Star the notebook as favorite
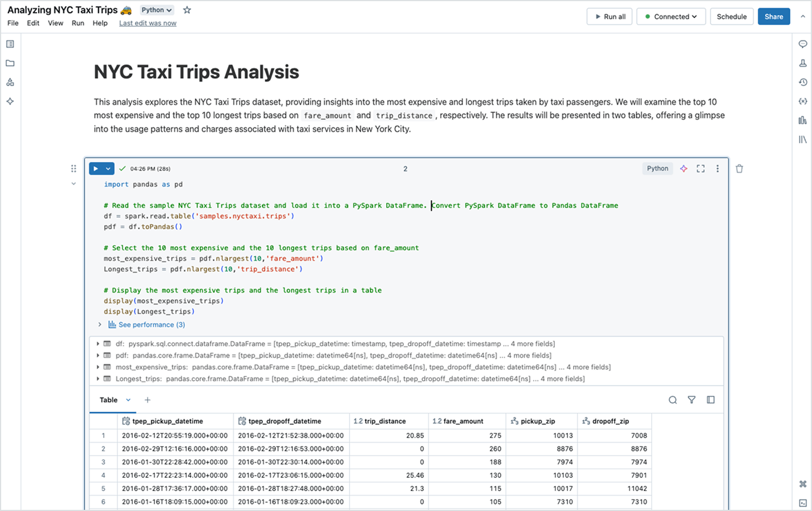812x511 pixels. (187, 10)
